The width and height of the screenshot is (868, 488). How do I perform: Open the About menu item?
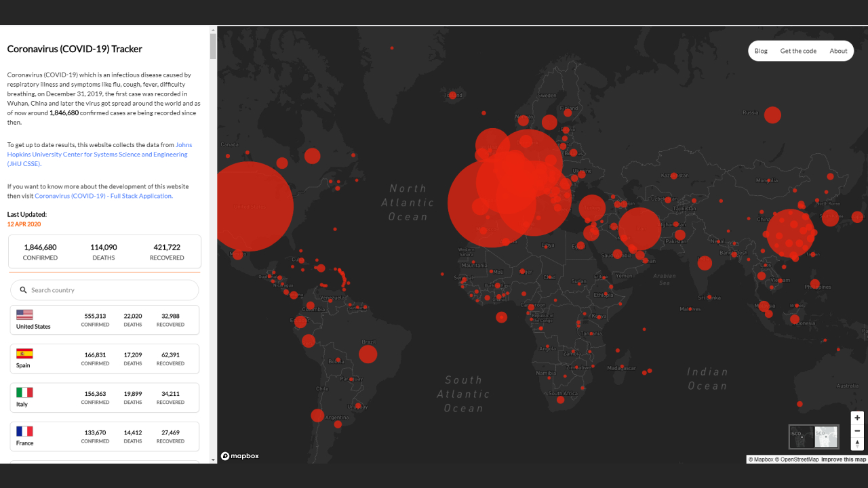pyautogui.click(x=838, y=51)
